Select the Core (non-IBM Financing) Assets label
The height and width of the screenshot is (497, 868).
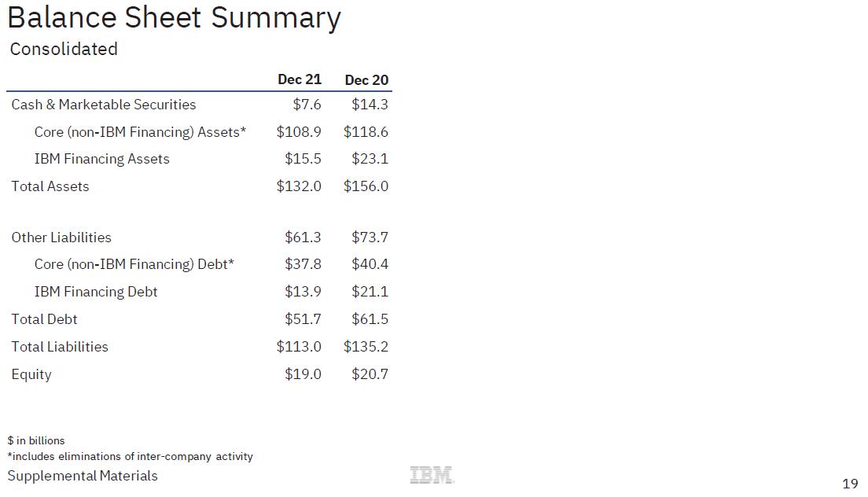click(x=140, y=132)
